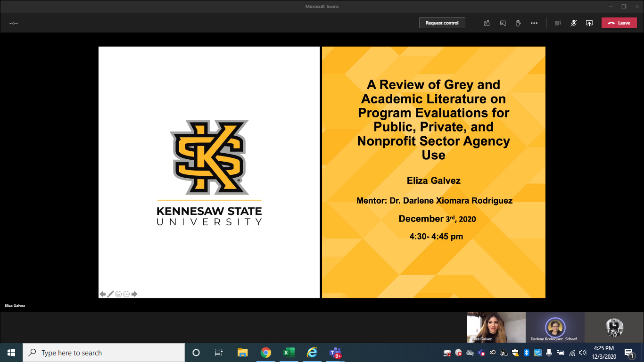Image resolution: width=644 pixels, height=362 pixels.
Task: Select the pen annotation tool on slide
Action: 110,294
